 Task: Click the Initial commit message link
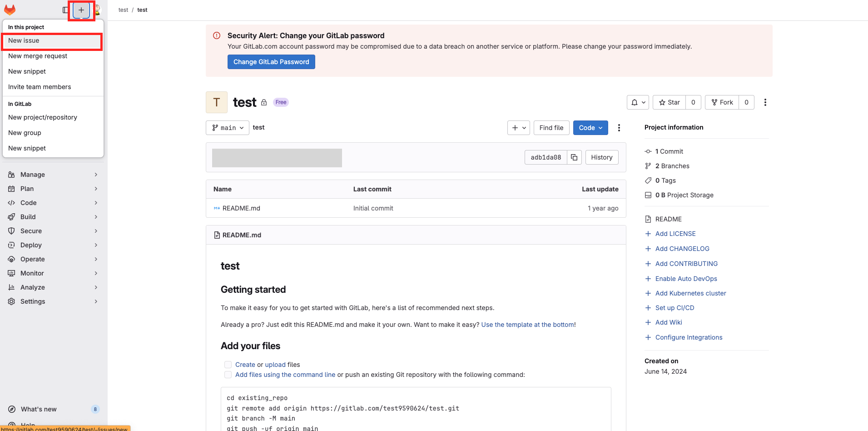[373, 208]
